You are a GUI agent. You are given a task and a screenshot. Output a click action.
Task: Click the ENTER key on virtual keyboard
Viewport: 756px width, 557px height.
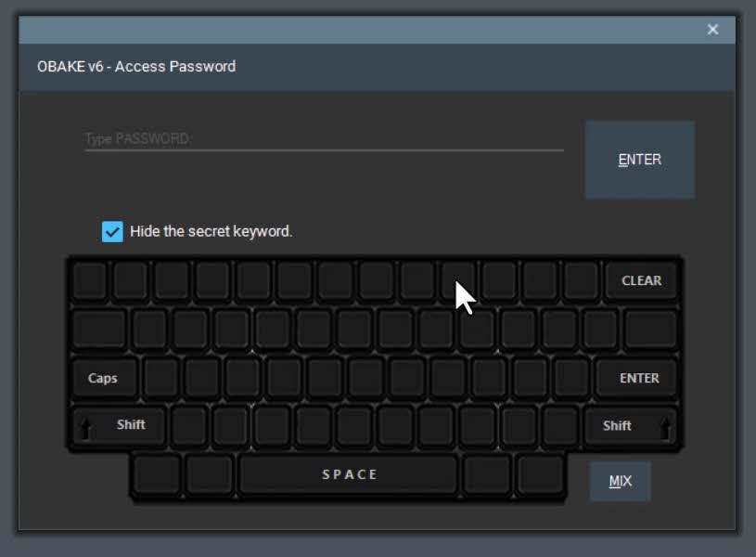[637, 378]
